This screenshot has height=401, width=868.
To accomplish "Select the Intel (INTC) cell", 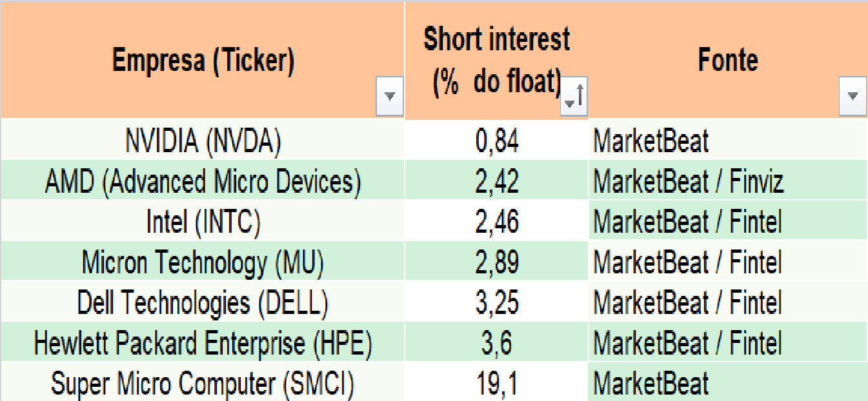I will tap(203, 222).
